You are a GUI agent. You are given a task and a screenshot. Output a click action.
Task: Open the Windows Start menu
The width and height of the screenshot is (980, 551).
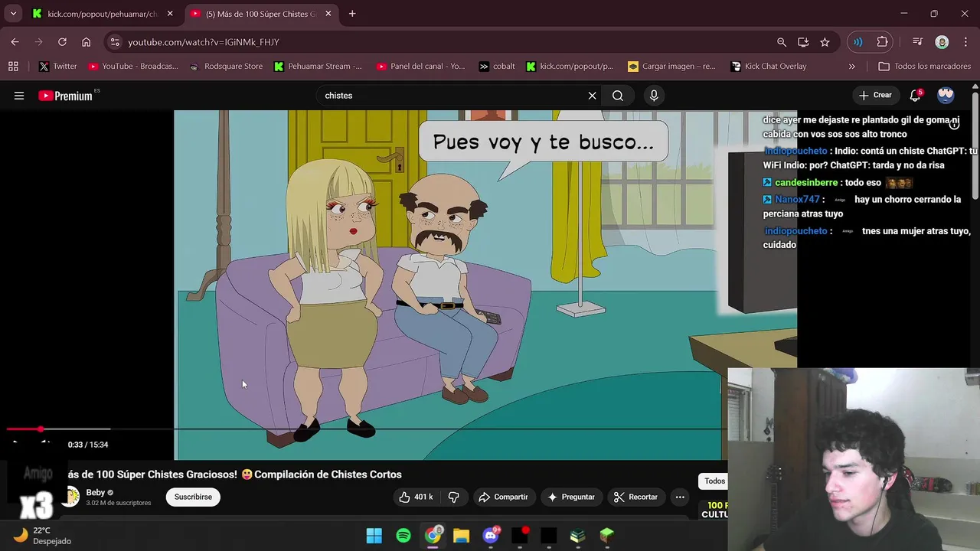[374, 536]
